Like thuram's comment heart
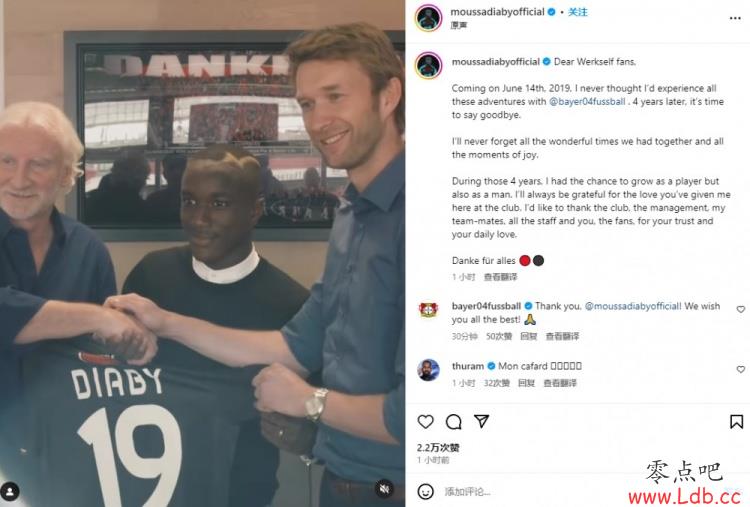The height and width of the screenshot is (507, 750). [x=740, y=369]
